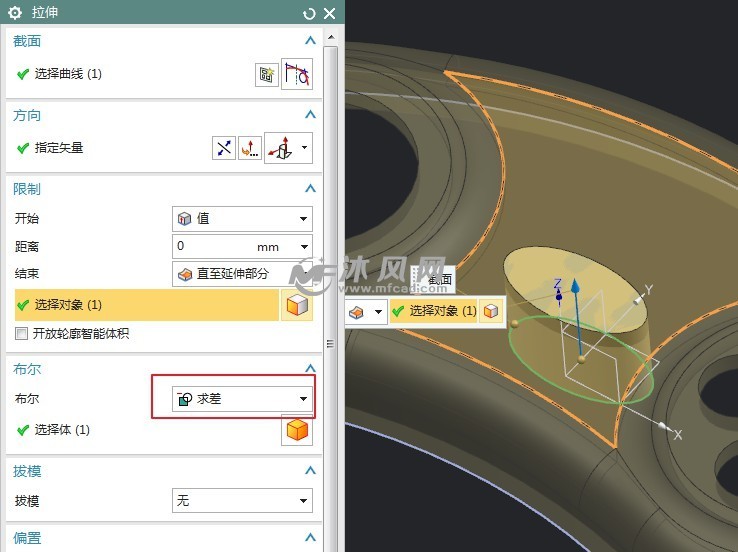Open the 结束 直至延伸部分 dropdown
The height and width of the screenshot is (552, 738).
242,274
